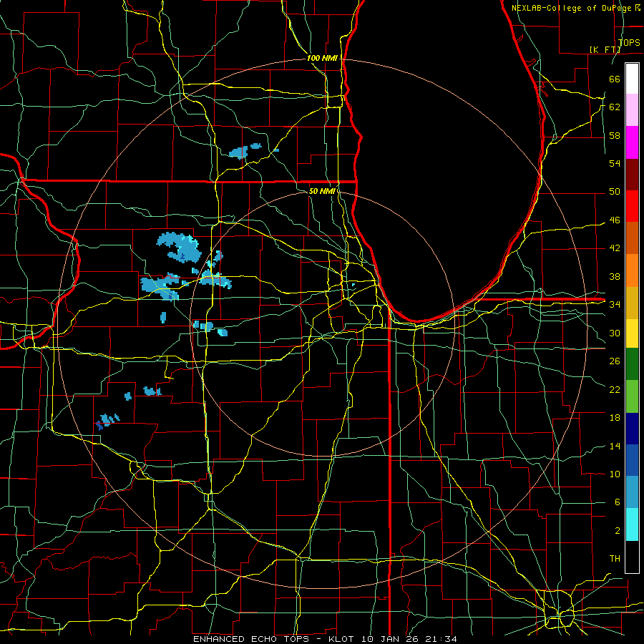Screen dimensions: 644x644
Task: Click the 66 legend value
Action: point(615,79)
